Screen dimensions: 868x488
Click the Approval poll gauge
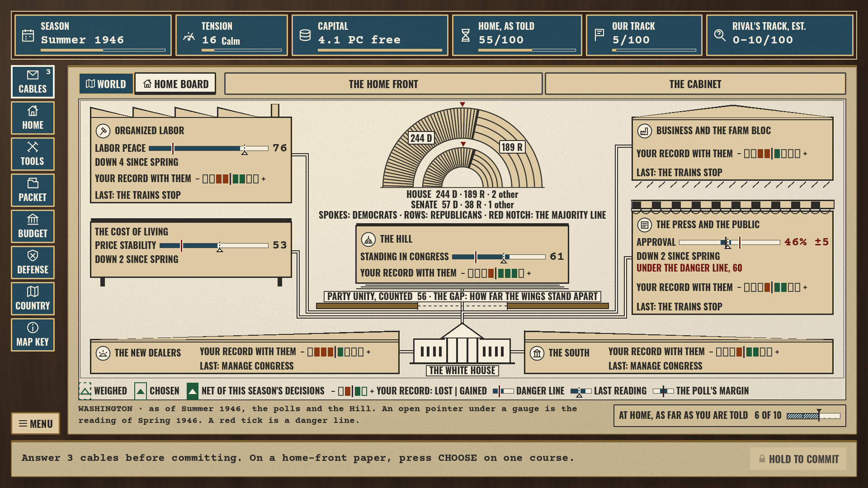[730, 243]
